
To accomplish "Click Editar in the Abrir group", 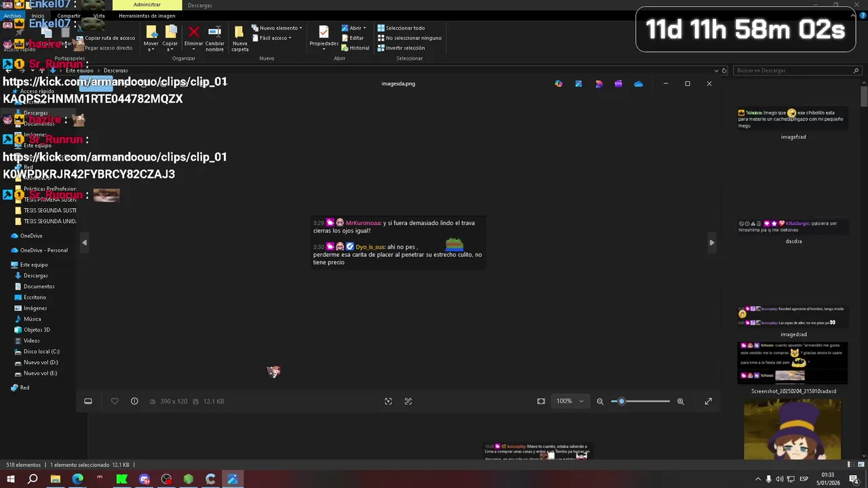I will point(353,38).
